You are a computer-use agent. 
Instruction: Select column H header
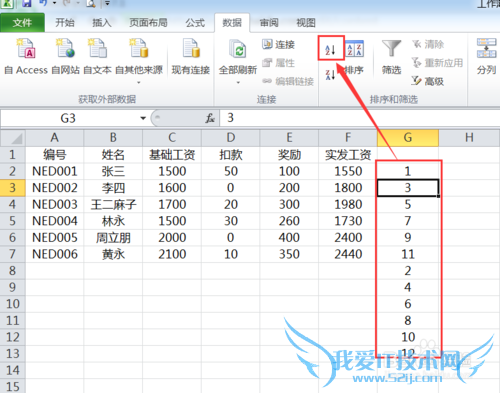point(469,138)
